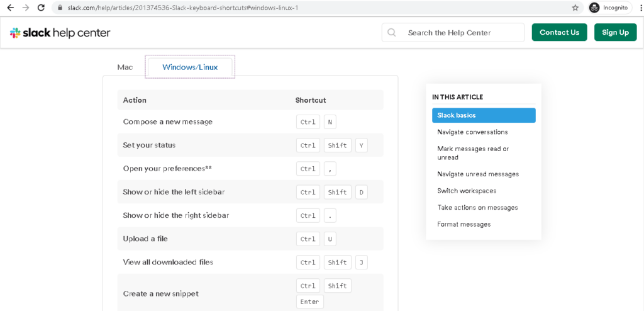Screen dimensions: 644x311
Task: Go to Navigate conversations section
Action: [472, 132]
